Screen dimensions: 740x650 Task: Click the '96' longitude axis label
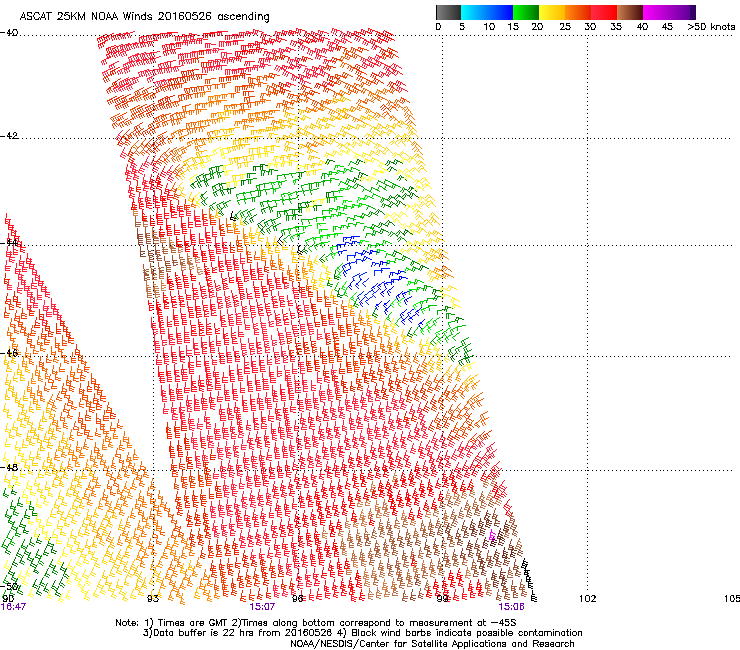point(297,599)
